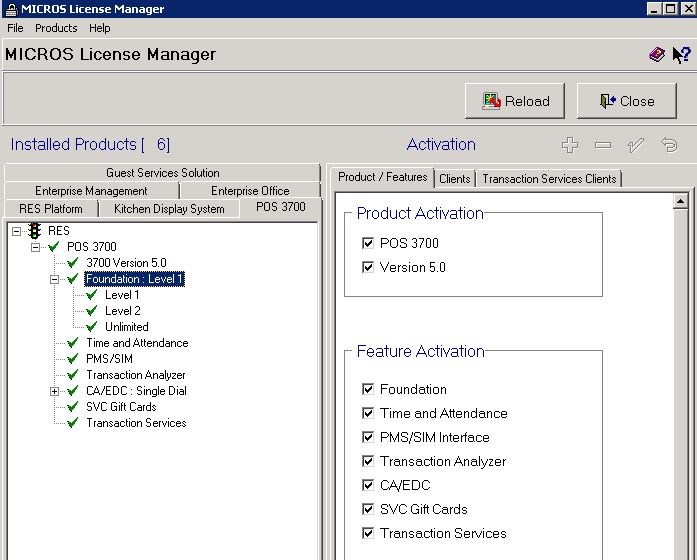
Task: Collapse the Foundation : Level 1 node
Action: click(54, 280)
